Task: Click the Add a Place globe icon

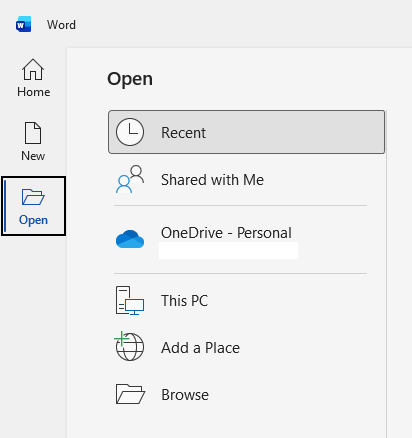Action: tap(129, 346)
